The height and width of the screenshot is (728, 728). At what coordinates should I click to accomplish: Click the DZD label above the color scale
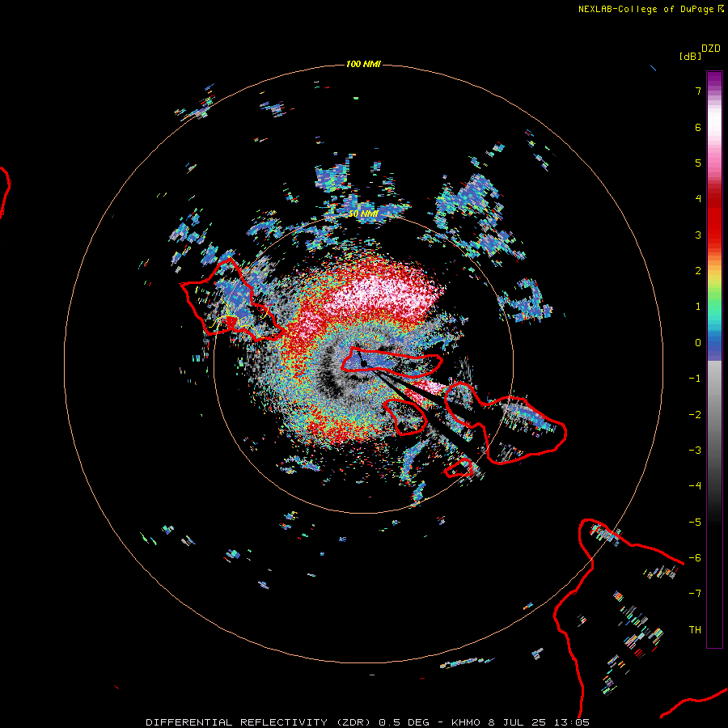711,49
